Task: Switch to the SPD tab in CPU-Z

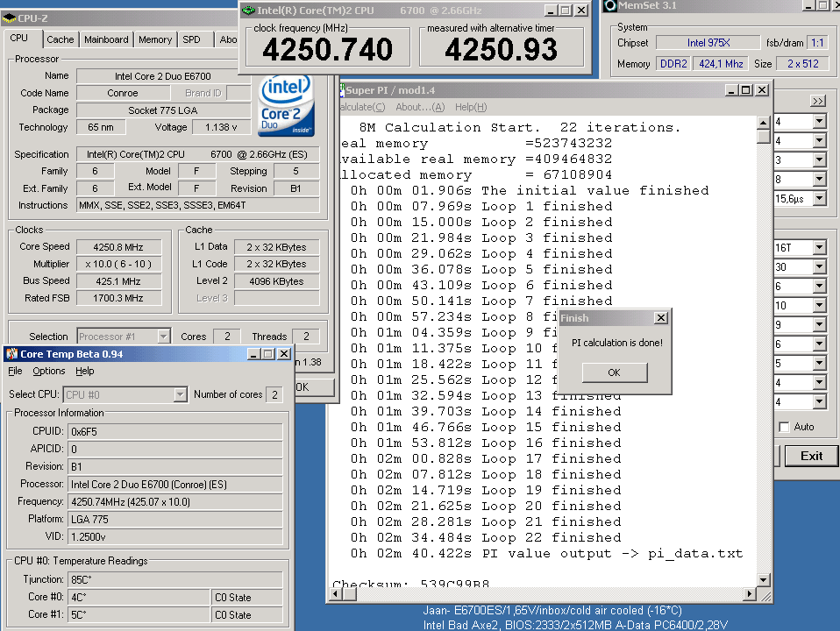Action: coord(191,39)
